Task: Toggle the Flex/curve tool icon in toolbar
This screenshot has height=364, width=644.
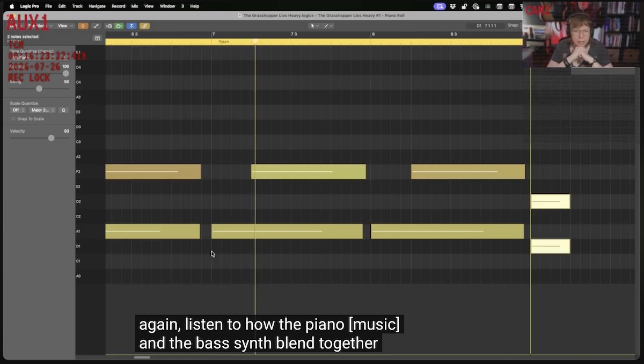Action: [96, 26]
